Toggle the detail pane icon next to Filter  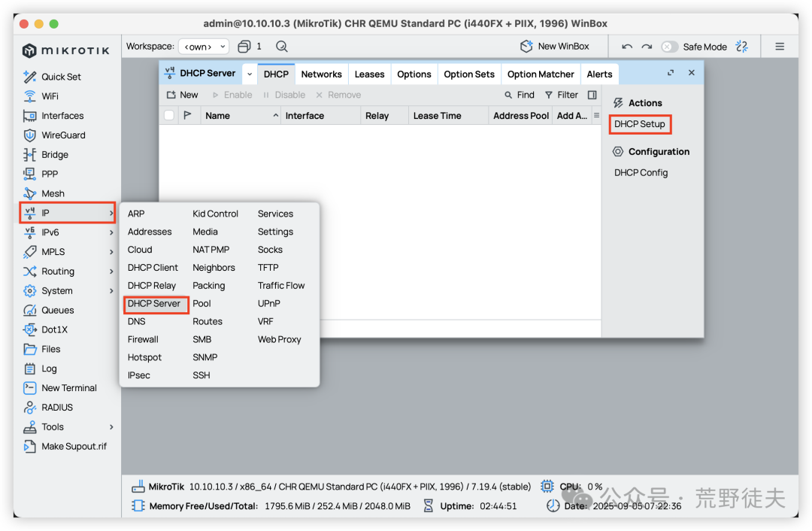(x=592, y=95)
